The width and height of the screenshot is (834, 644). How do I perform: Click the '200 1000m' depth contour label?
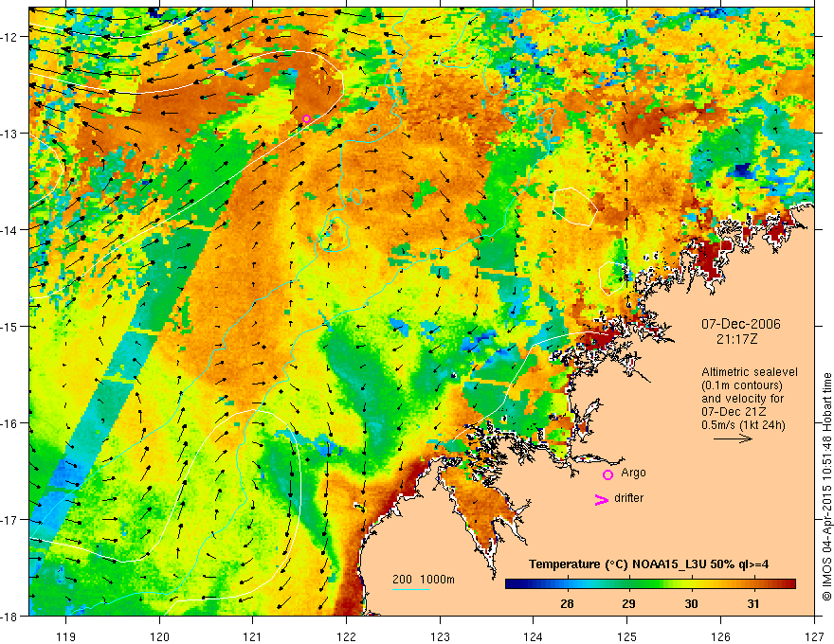point(424,580)
